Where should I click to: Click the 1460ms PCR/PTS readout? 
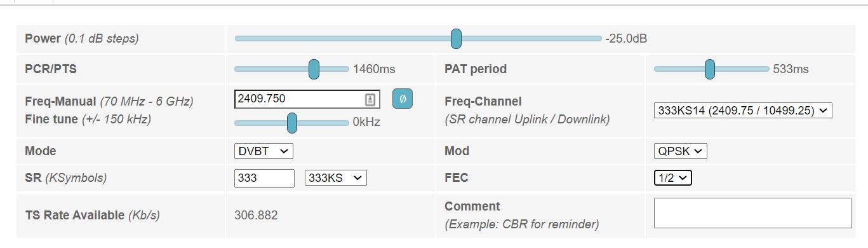(374, 69)
